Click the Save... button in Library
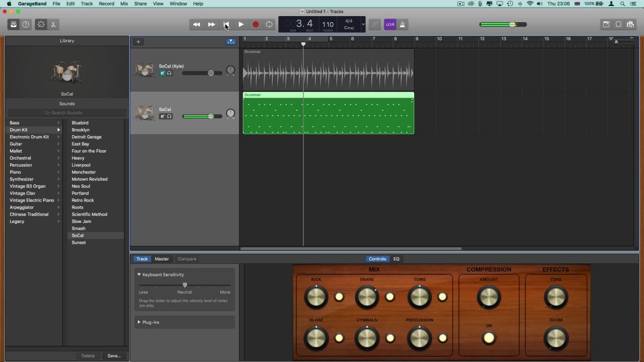 [x=114, y=356]
